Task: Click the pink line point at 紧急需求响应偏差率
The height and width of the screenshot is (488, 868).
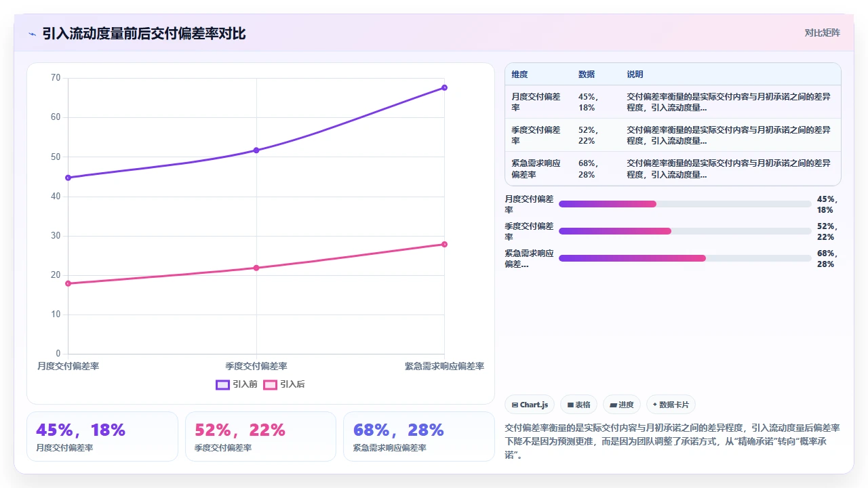Action: tap(444, 244)
